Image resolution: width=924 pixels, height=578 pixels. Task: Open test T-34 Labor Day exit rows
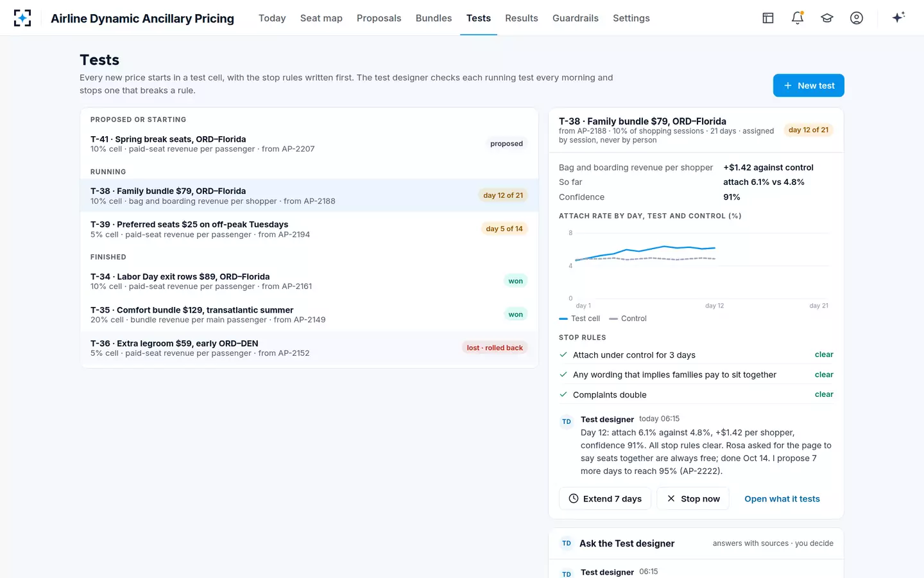pos(309,281)
